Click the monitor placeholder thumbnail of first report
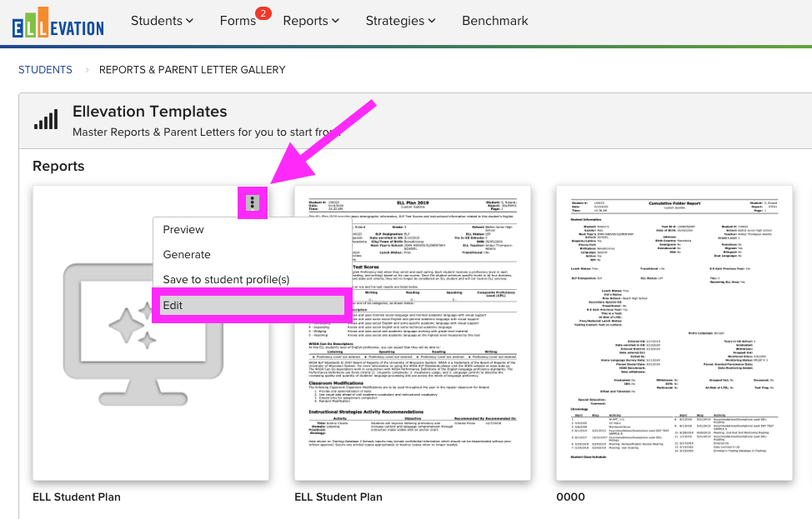The width and height of the screenshot is (812, 519). tap(143, 334)
